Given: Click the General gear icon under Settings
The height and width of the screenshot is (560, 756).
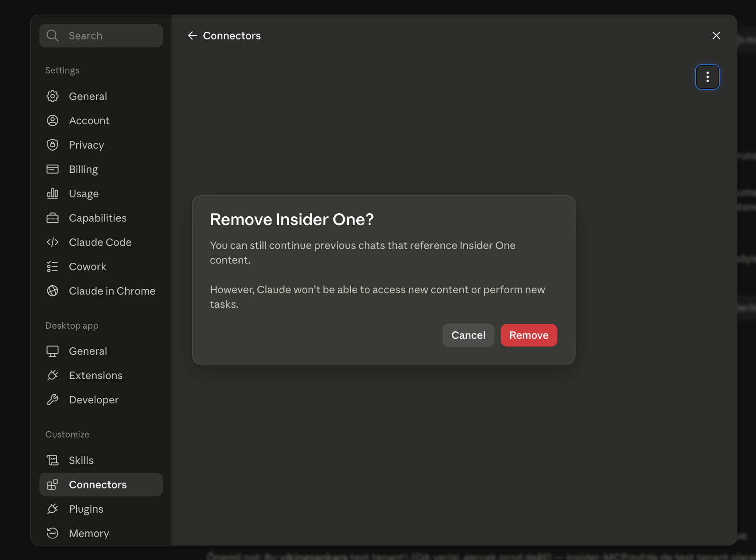Looking at the screenshot, I should 53,96.
